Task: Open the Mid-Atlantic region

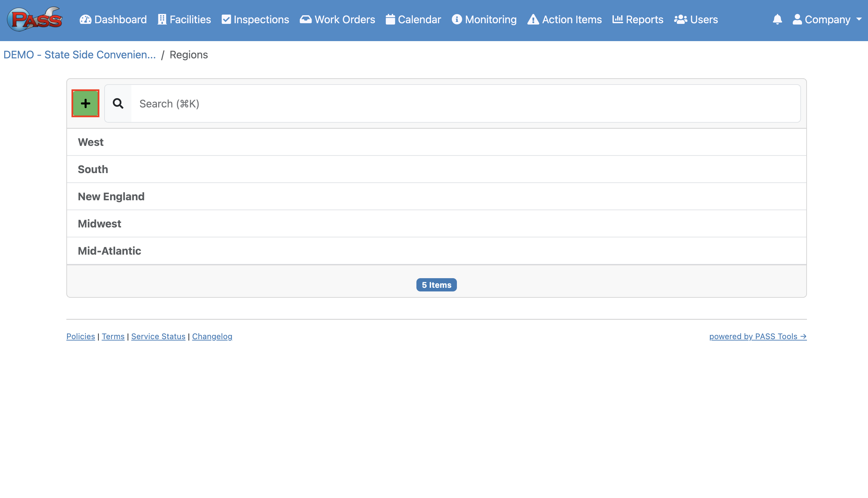Action: click(109, 251)
